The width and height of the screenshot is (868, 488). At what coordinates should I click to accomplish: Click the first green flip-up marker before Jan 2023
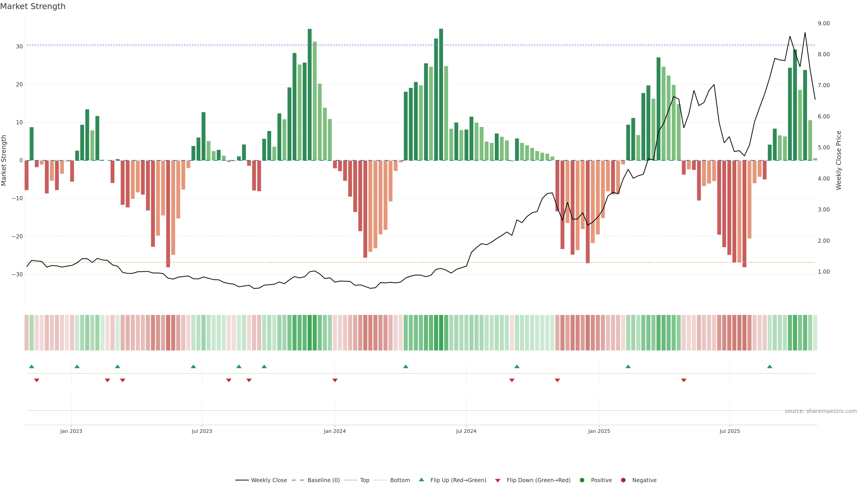coord(32,366)
